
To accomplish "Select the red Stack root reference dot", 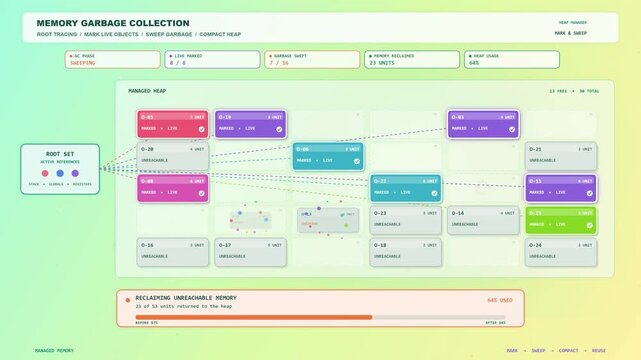I will point(45,173).
